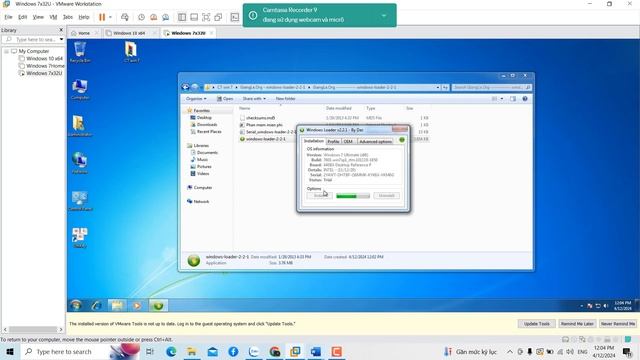Screen dimensions: 640x360
Task: Open Microsoft Edge on the host taskbar
Action: pos(171,351)
